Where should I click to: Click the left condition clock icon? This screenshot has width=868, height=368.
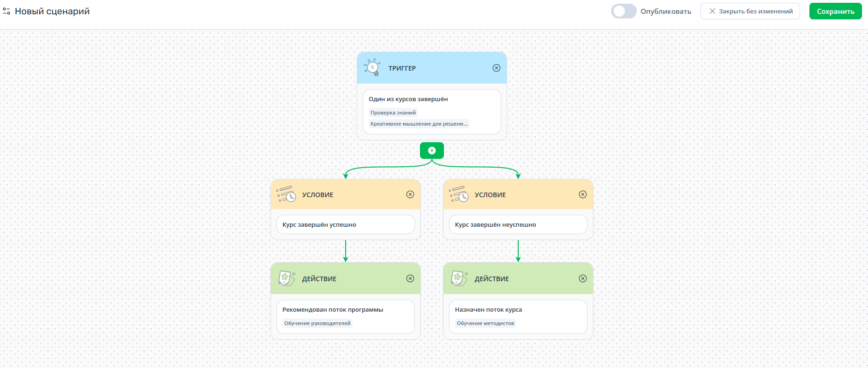[x=286, y=194]
